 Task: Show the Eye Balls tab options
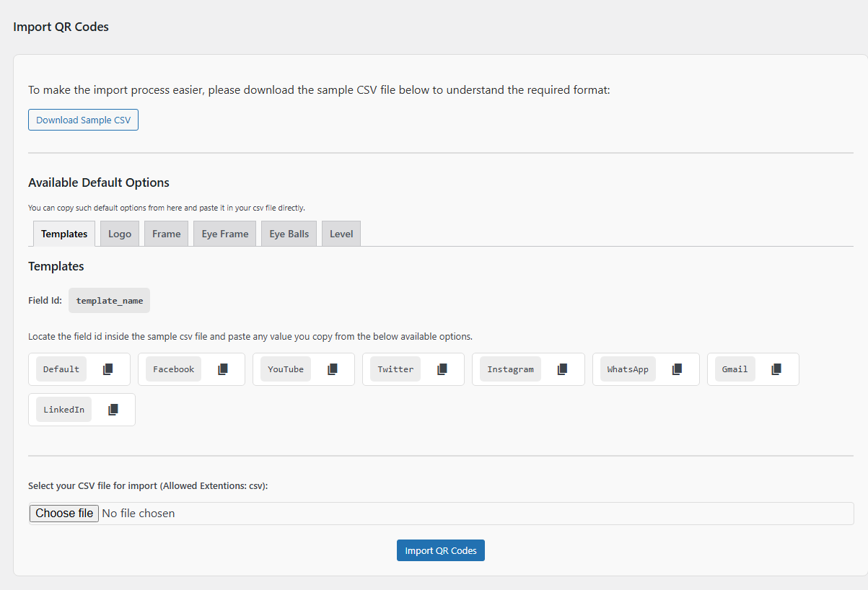[x=289, y=234]
